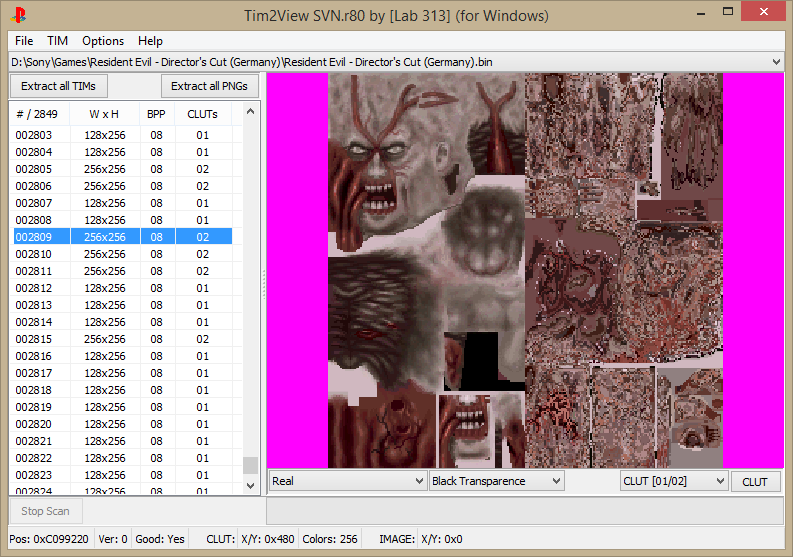
Task: Open the Options menu
Action: coord(103,41)
